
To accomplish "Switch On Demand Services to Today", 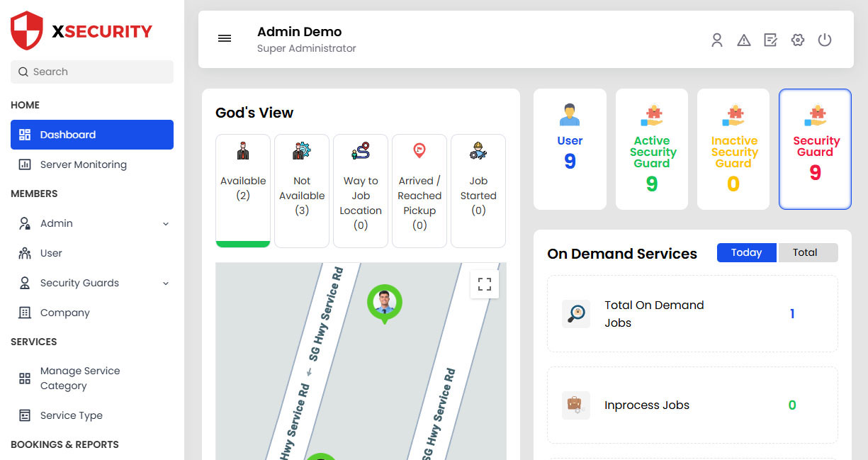I will click(746, 253).
